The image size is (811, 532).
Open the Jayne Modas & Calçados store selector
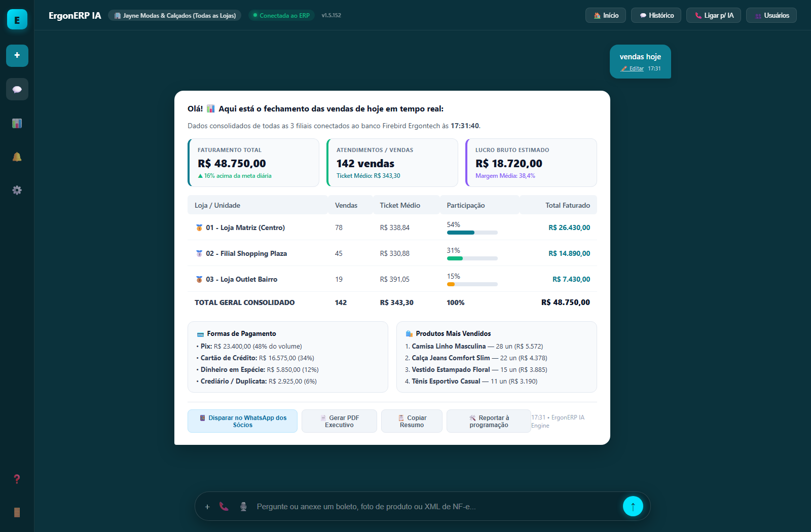(175, 15)
